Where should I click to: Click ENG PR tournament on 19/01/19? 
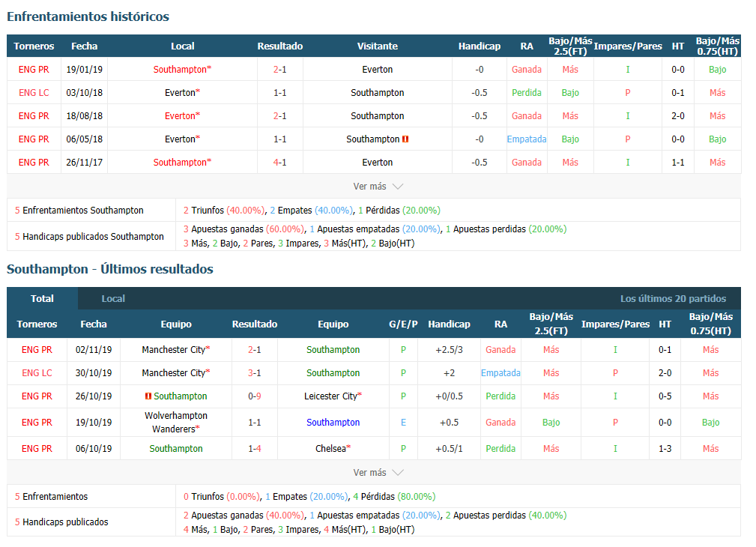click(x=34, y=70)
